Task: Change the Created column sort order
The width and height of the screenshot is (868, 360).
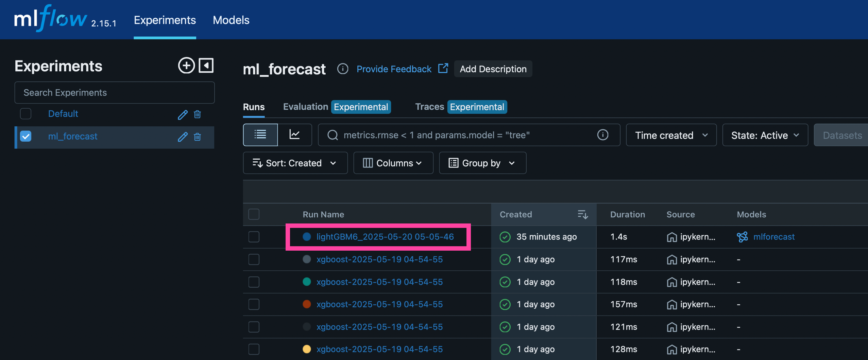Action: pyautogui.click(x=582, y=214)
